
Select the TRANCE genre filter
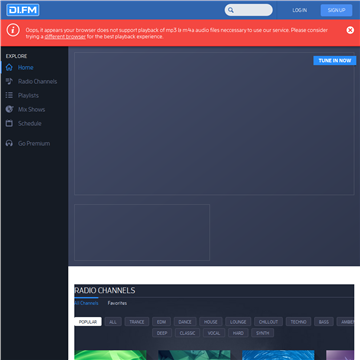[137, 322]
